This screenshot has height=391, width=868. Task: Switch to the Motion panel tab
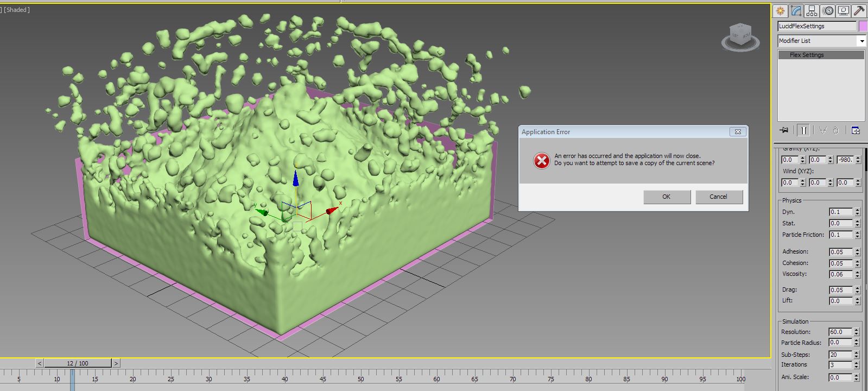click(x=828, y=11)
